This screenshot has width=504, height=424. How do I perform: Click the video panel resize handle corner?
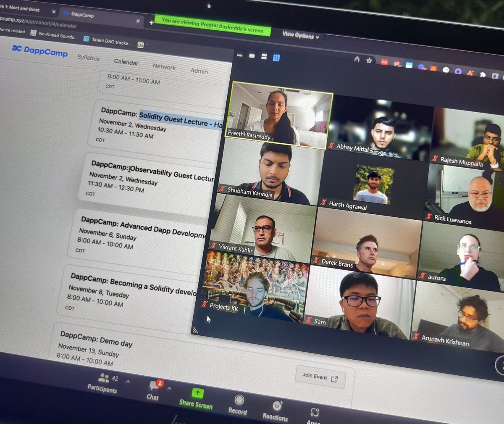(x=195, y=331)
